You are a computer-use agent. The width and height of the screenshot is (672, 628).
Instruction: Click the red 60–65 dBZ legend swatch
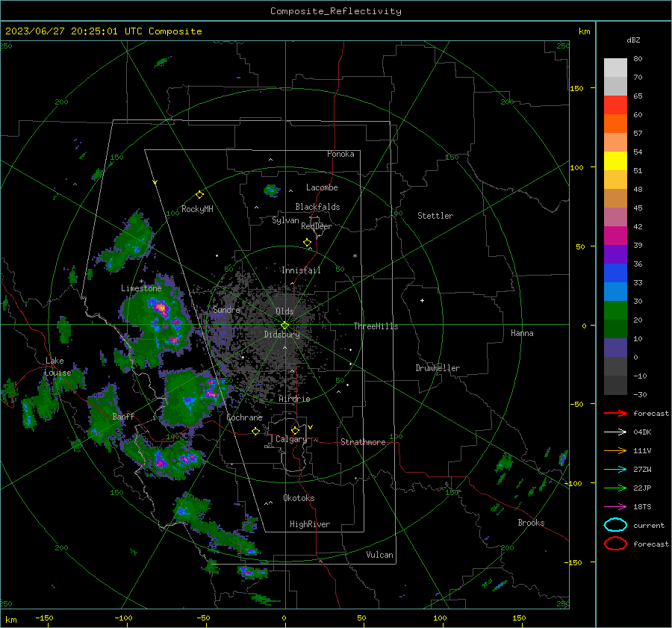pyautogui.click(x=615, y=105)
